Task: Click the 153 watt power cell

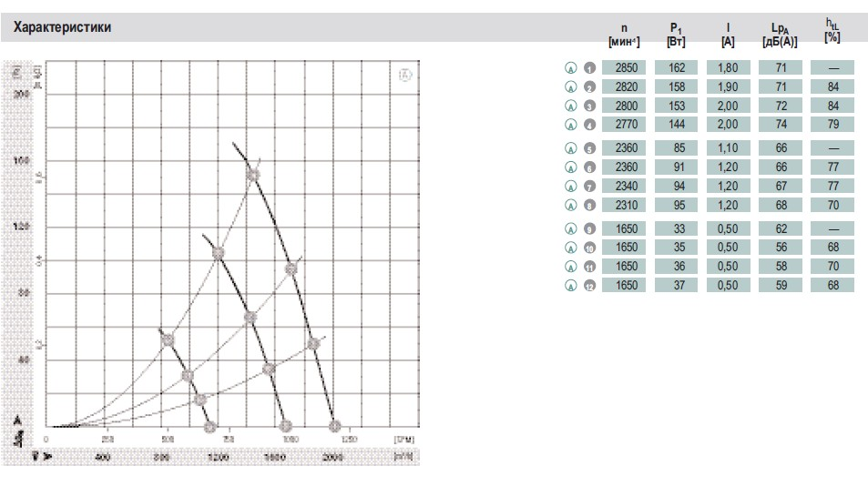Action: (x=676, y=106)
